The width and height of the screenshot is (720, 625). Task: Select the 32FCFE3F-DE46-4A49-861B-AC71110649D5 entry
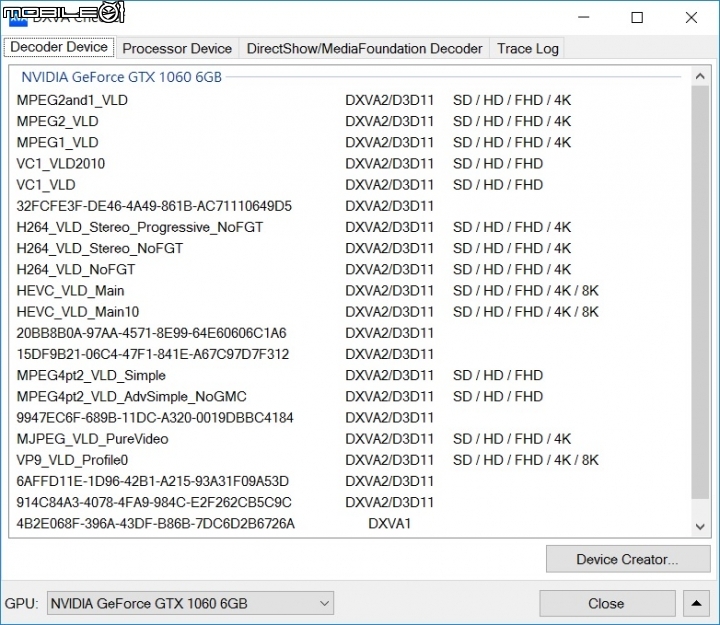pos(349,206)
